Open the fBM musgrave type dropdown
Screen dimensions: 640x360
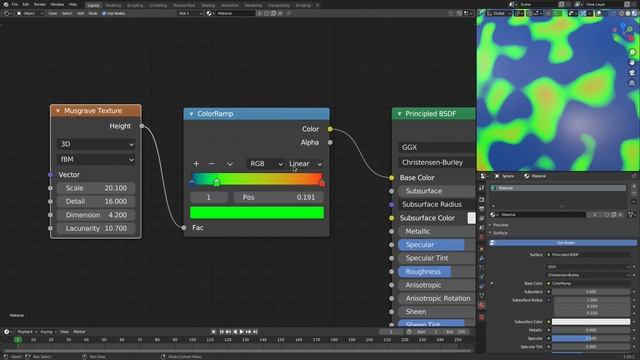[96, 160]
